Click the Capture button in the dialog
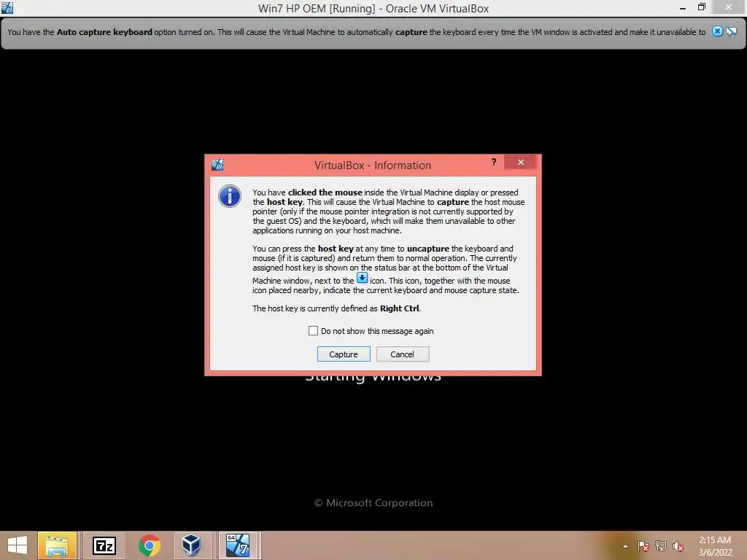This screenshot has height=560, width=747. pos(344,354)
